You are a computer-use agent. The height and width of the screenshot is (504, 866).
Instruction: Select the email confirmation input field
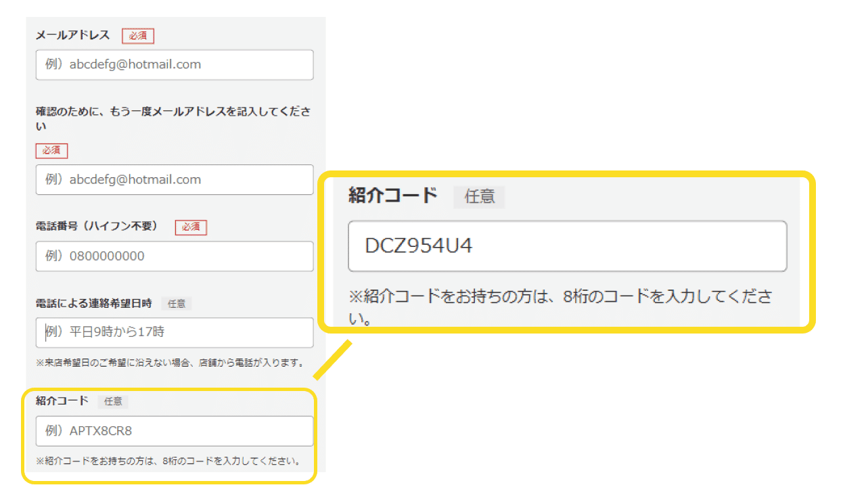pos(174,179)
